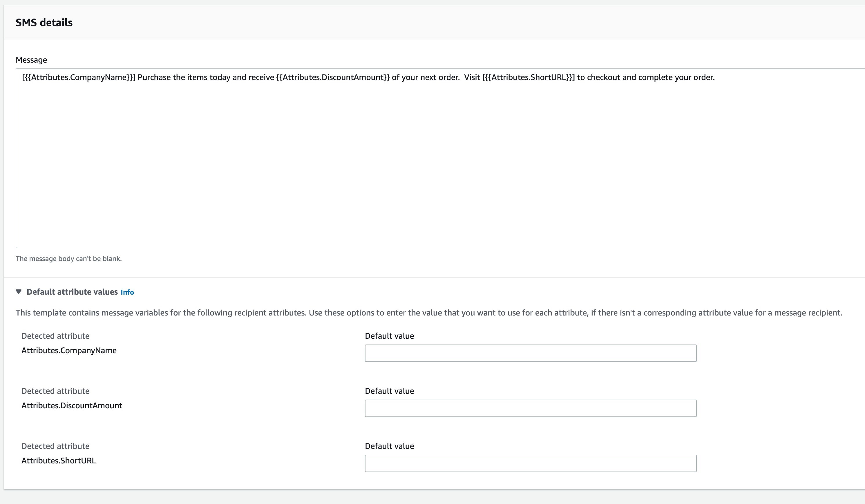Image resolution: width=865 pixels, height=504 pixels.
Task: Click 'Default value' label in the ShortURL row
Action: tap(389, 446)
